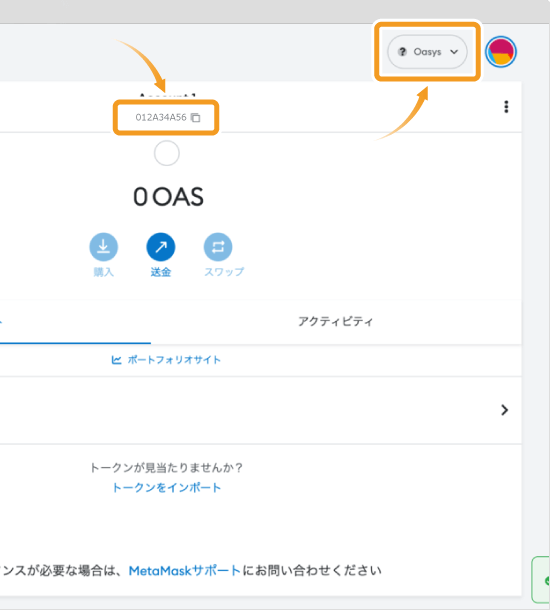Switch to the アクティビティ tab
Viewport: 550px width, 610px height.
[336, 321]
